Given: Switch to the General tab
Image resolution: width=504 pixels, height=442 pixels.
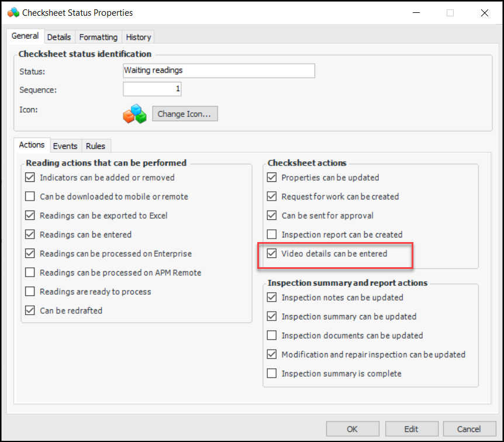Looking at the screenshot, I should click(25, 36).
